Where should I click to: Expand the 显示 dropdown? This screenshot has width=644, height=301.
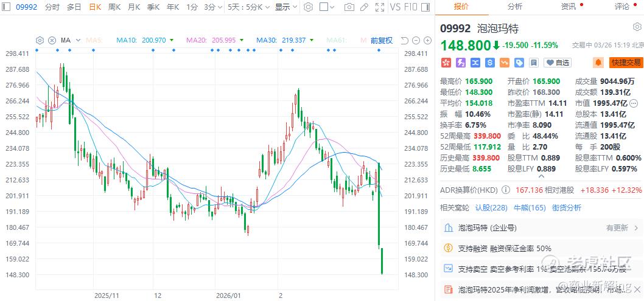(285, 7)
